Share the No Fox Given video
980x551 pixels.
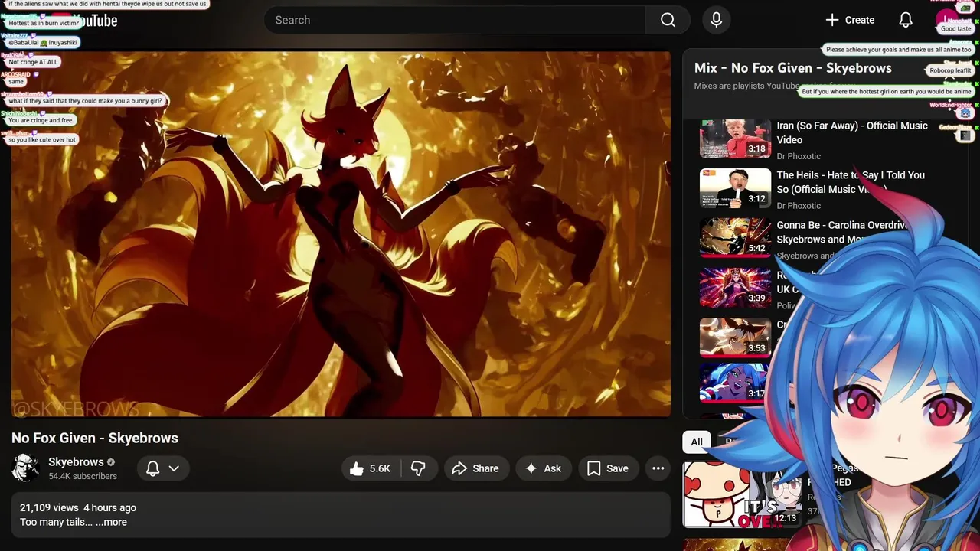coord(475,468)
